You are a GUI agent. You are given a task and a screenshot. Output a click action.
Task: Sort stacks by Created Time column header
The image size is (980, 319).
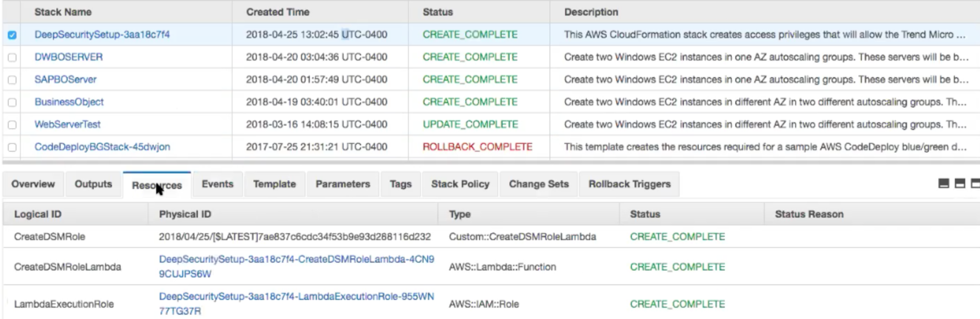point(278,12)
